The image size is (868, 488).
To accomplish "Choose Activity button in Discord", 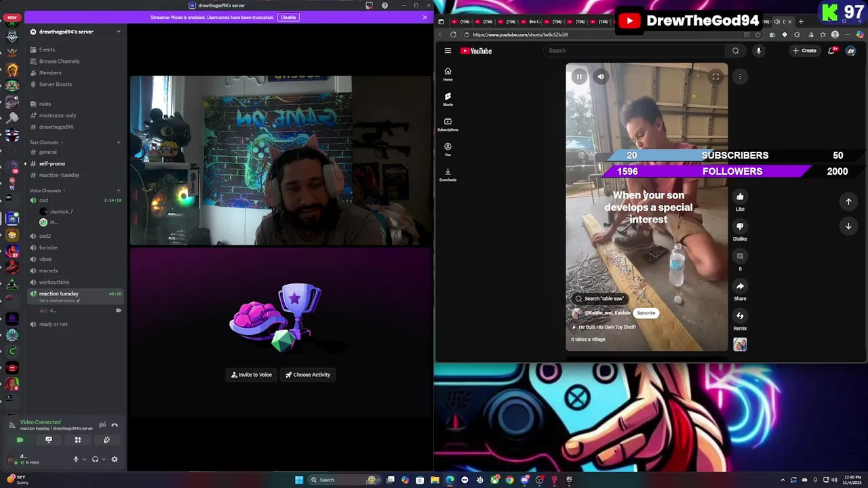I will point(308,375).
